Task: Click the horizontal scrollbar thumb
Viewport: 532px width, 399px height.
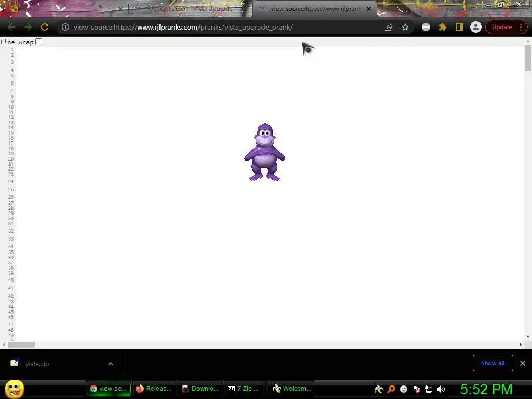Action: (x=21, y=345)
